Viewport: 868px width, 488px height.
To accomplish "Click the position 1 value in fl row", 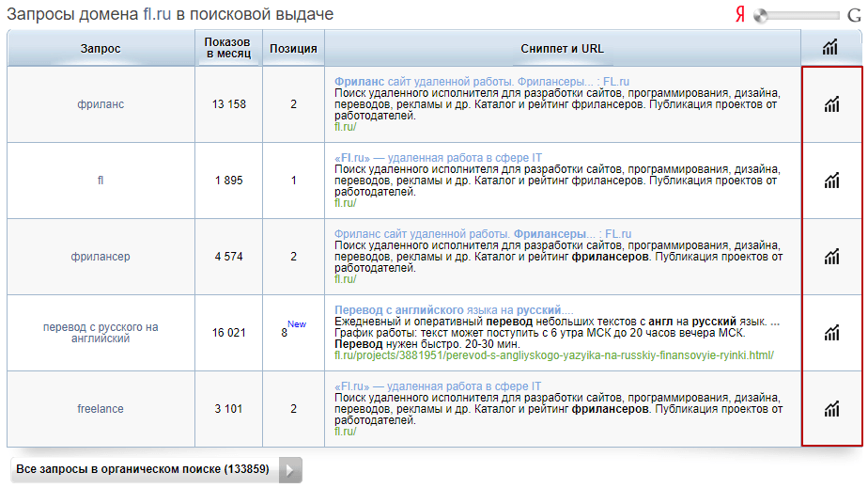I will coord(293,180).
